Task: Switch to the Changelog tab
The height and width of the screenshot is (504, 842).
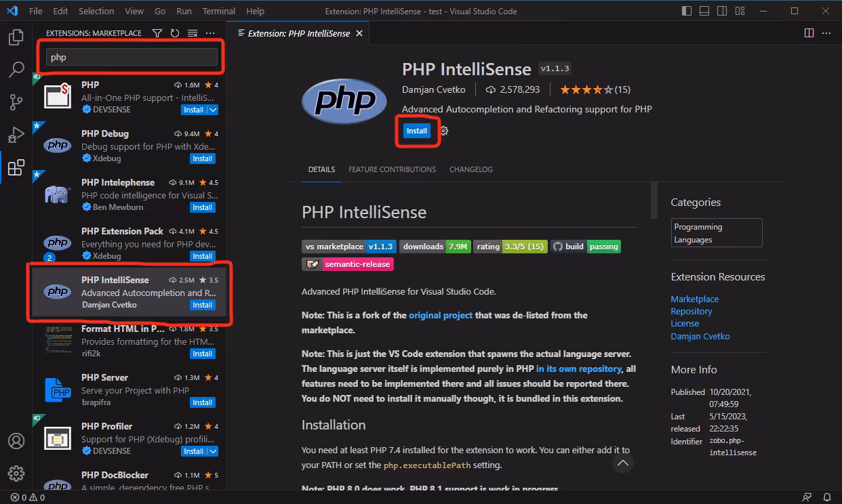Action: (x=470, y=169)
